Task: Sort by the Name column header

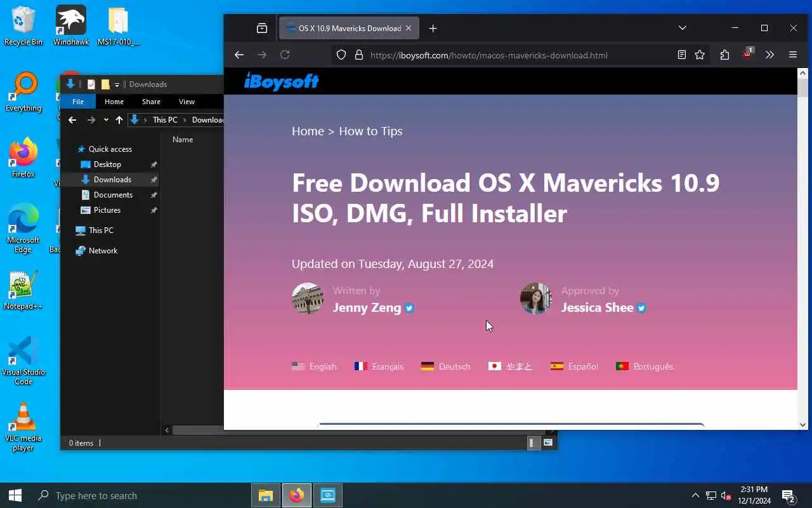Action: (183, 140)
